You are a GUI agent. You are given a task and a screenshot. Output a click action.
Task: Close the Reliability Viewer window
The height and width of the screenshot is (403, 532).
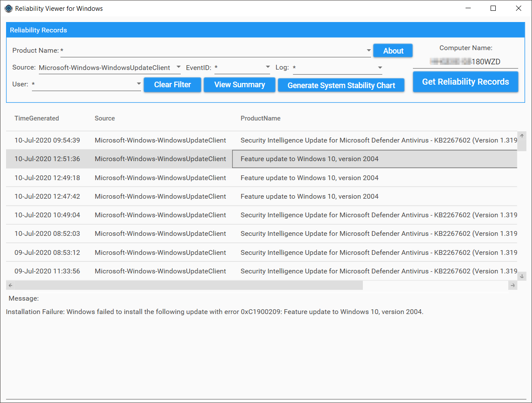519,8
